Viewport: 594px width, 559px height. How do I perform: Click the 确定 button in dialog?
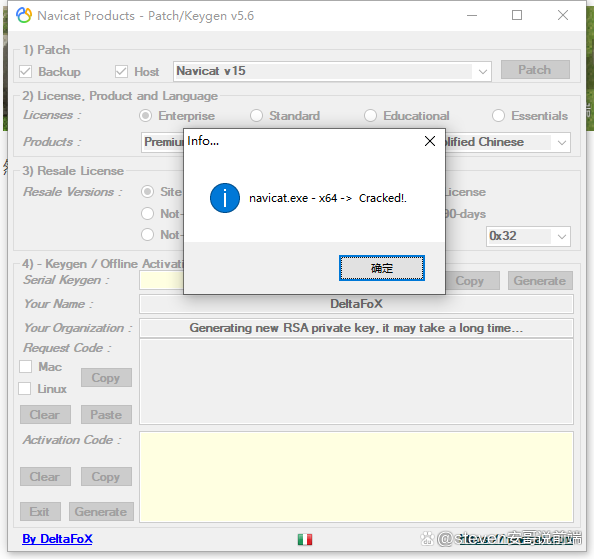[382, 268]
